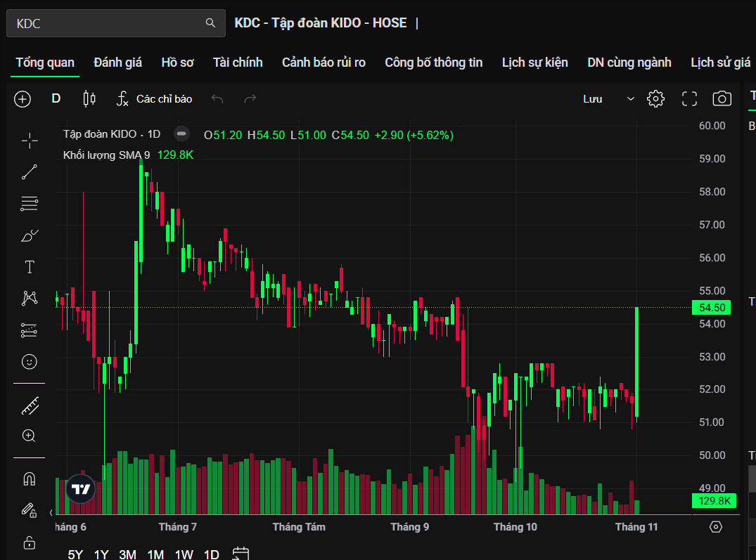Viewport: 756px width, 560px height.
Task: Set the chart range to 3M
Action: 127,554
